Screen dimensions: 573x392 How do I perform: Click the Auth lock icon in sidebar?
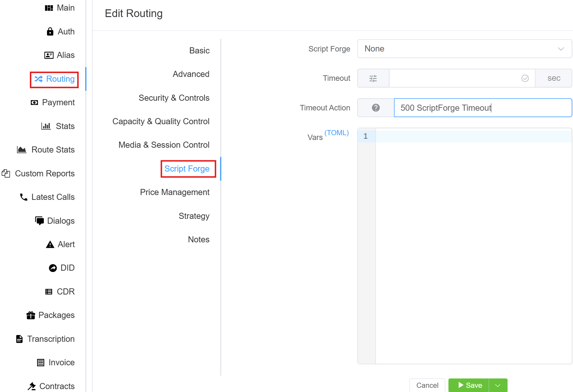[x=50, y=32]
